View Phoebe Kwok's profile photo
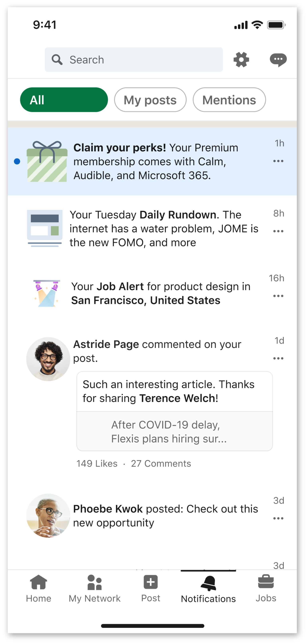Screen dimensions: 307x644 click(x=48, y=516)
